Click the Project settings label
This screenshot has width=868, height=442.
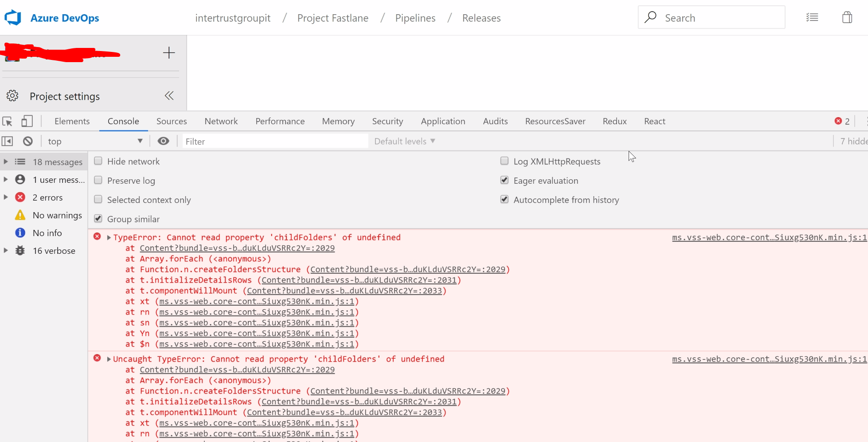(x=65, y=96)
